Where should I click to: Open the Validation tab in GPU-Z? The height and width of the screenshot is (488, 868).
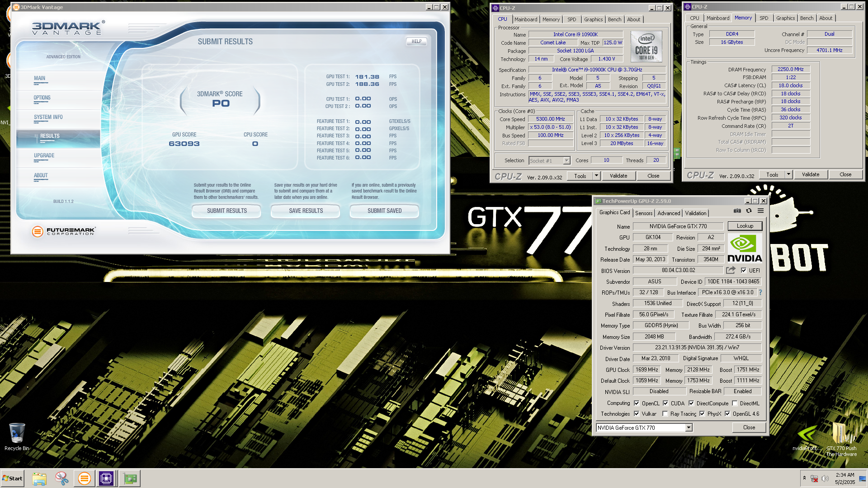coord(695,213)
